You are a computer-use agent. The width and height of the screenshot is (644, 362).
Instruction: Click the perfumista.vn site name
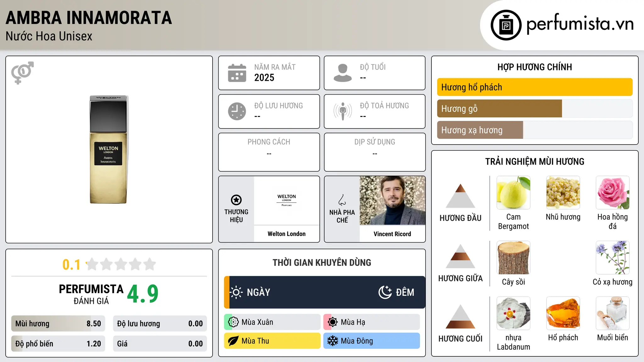tap(580, 24)
